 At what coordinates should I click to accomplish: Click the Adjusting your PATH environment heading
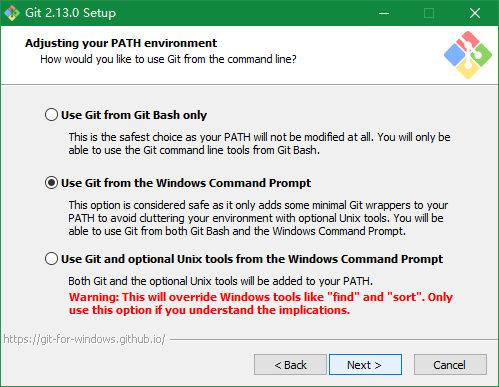(121, 43)
